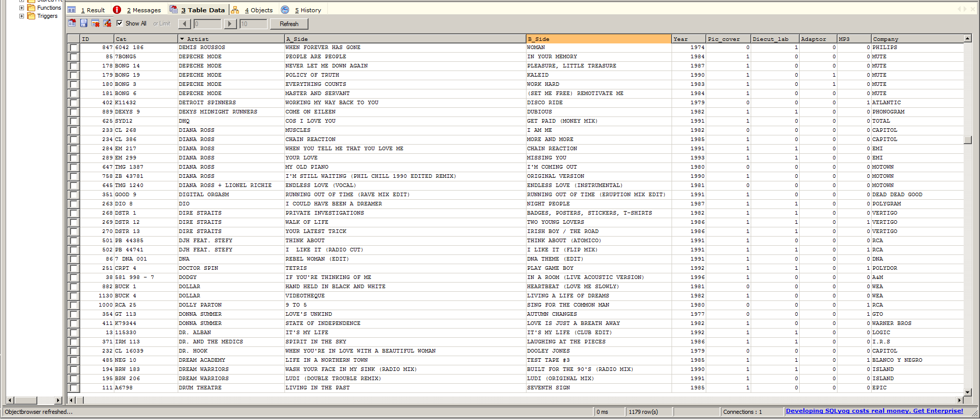
Task: Click the MP3 column header
Action: 854,39
